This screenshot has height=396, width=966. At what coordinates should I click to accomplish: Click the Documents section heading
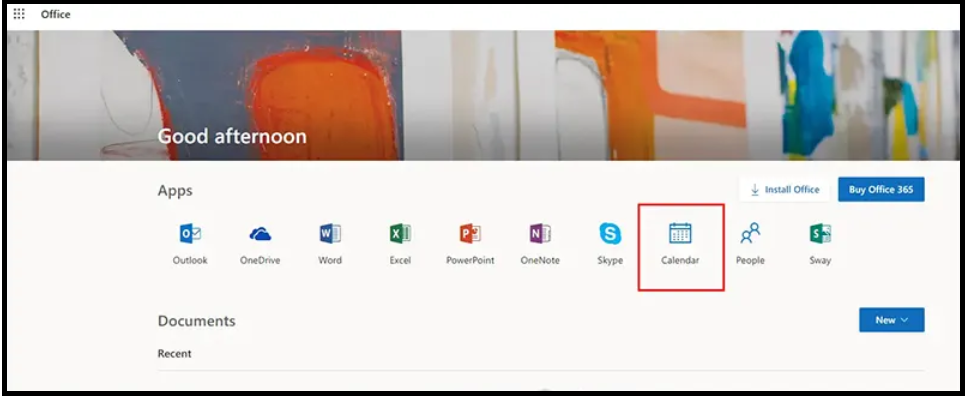coord(197,321)
